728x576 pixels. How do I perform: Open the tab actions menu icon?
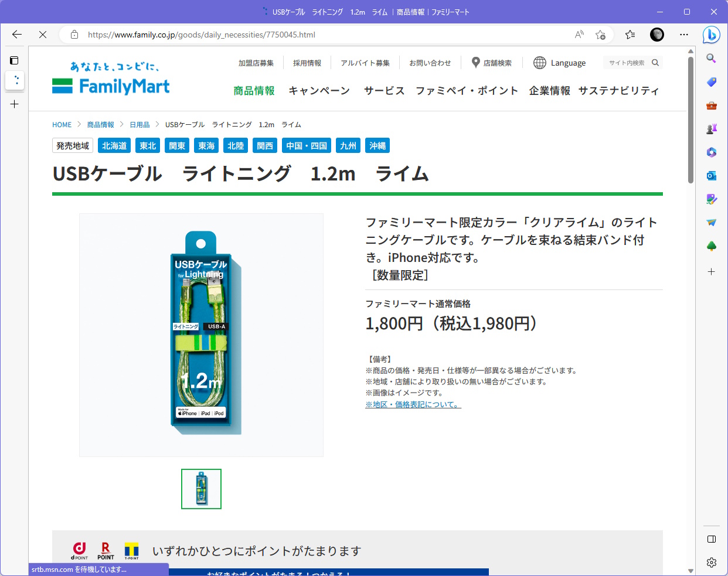coord(15,60)
